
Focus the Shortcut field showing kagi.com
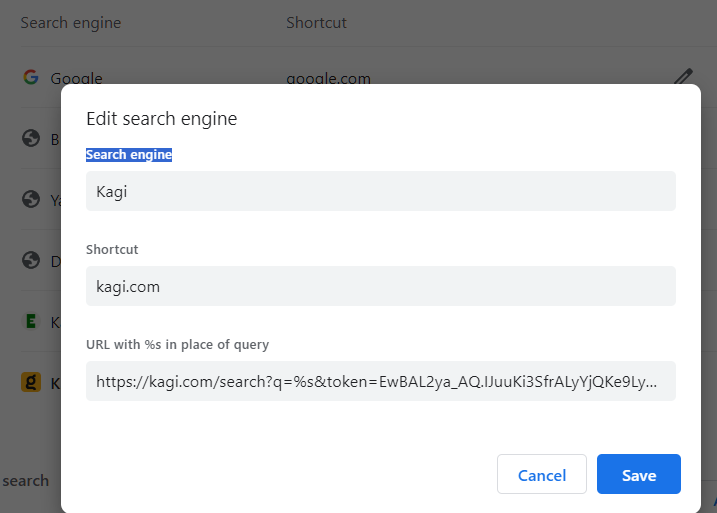click(x=380, y=286)
